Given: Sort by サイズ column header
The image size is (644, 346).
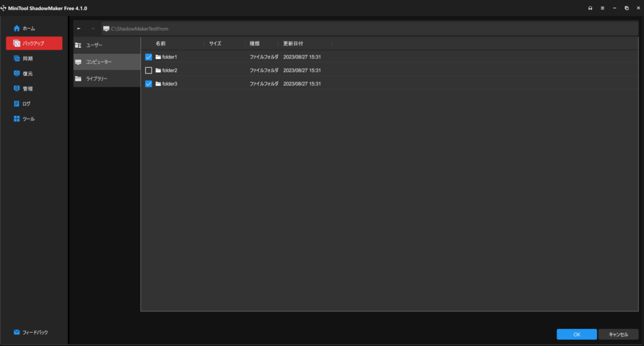Looking at the screenshot, I should [215, 43].
